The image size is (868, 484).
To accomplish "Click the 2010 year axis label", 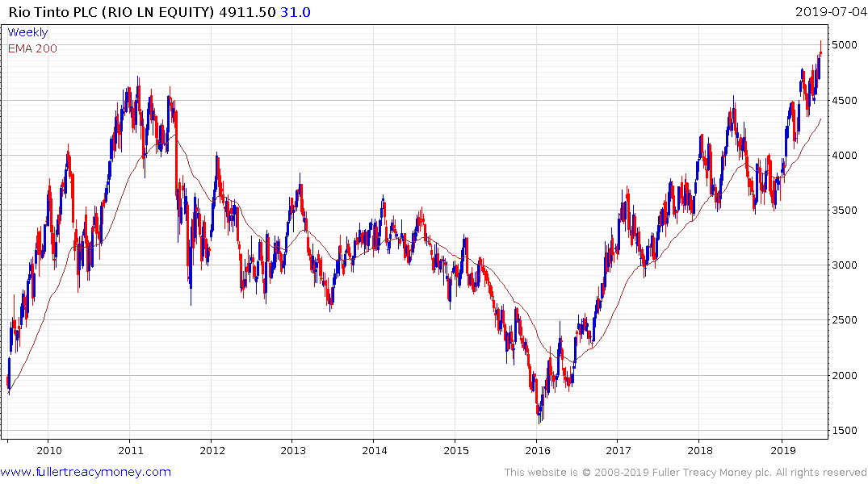I will (49, 450).
